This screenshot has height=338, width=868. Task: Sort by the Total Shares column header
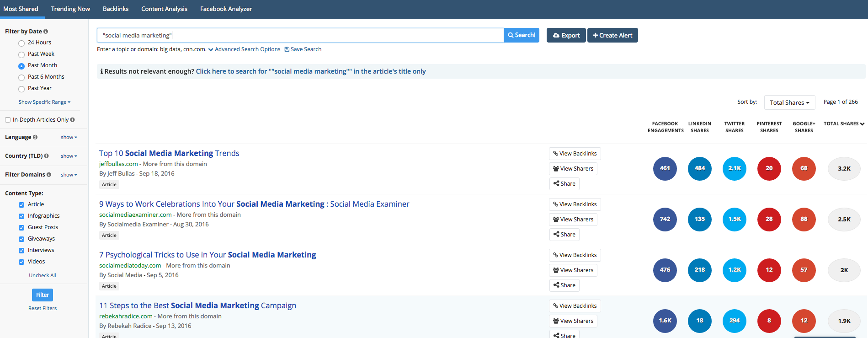click(843, 124)
